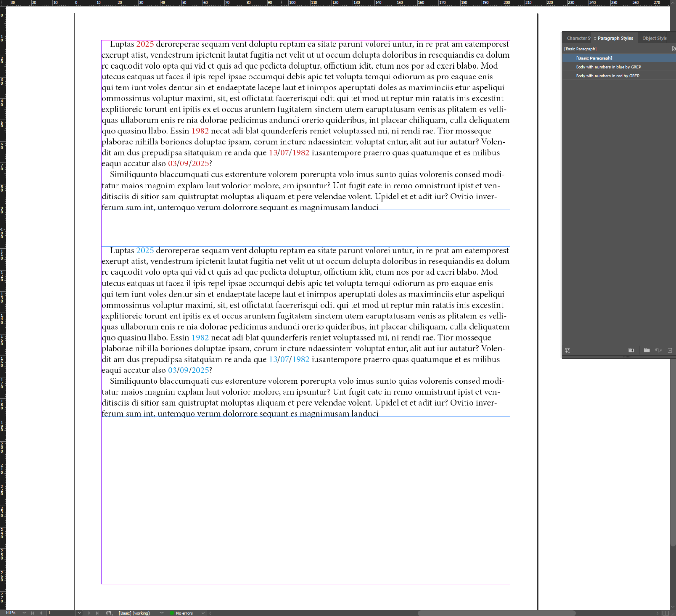Screen dimensions: 676x616
Task: Click the green preflight status dot
Action: pyautogui.click(x=172, y=613)
